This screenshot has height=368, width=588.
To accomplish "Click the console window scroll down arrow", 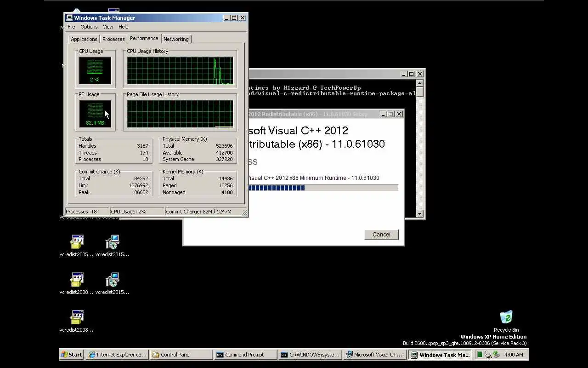I will [x=419, y=213].
